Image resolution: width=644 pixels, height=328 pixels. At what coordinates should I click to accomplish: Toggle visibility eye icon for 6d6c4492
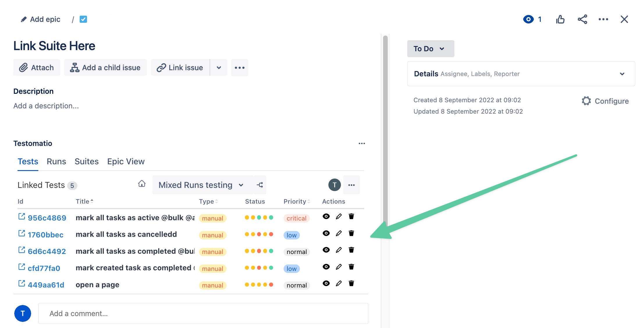[325, 251]
